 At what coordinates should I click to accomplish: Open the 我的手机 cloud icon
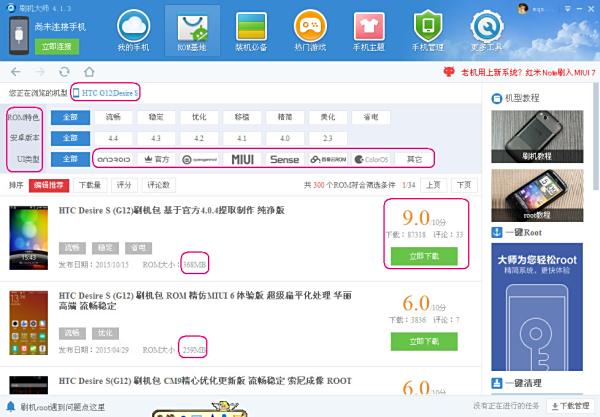pyautogui.click(x=133, y=31)
